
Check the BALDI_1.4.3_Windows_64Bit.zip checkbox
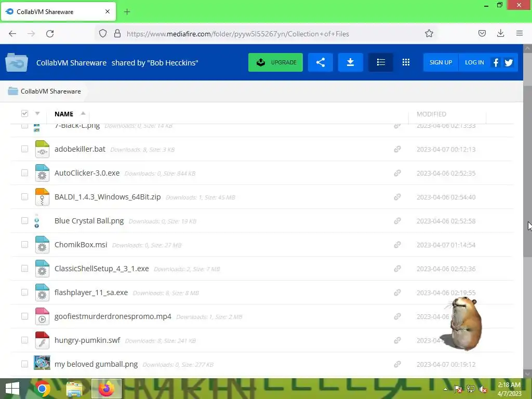(24, 197)
